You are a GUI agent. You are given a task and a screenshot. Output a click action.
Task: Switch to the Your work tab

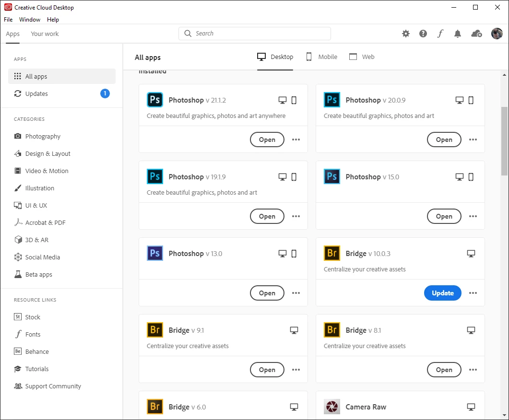[x=45, y=34]
